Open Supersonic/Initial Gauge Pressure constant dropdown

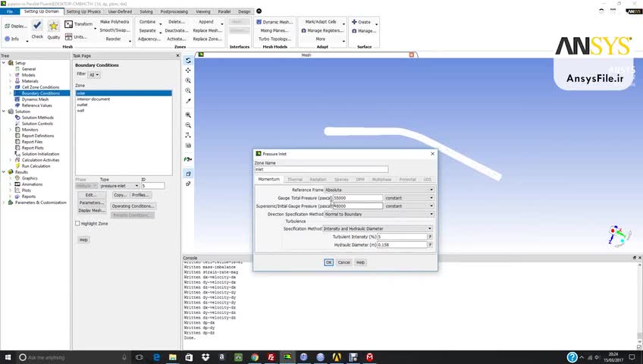tap(409, 206)
